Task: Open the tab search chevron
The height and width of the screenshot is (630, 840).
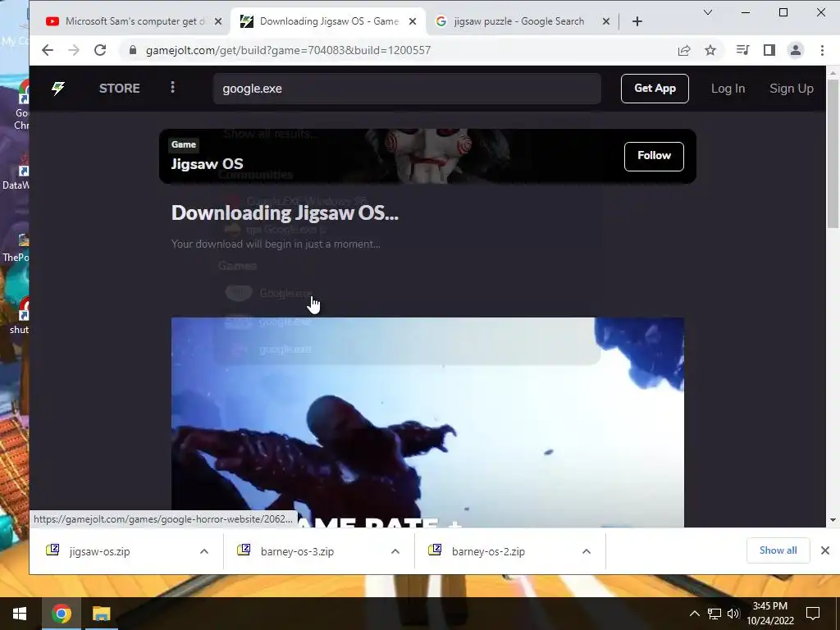Action: click(x=708, y=12)
